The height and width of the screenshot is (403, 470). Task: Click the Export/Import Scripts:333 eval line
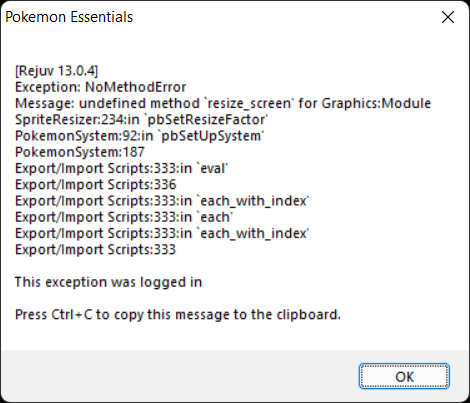(x=121, y=169)
